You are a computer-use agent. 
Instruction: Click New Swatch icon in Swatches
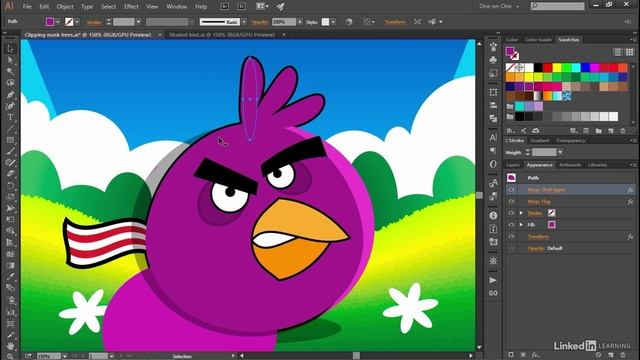coord(611,131)
